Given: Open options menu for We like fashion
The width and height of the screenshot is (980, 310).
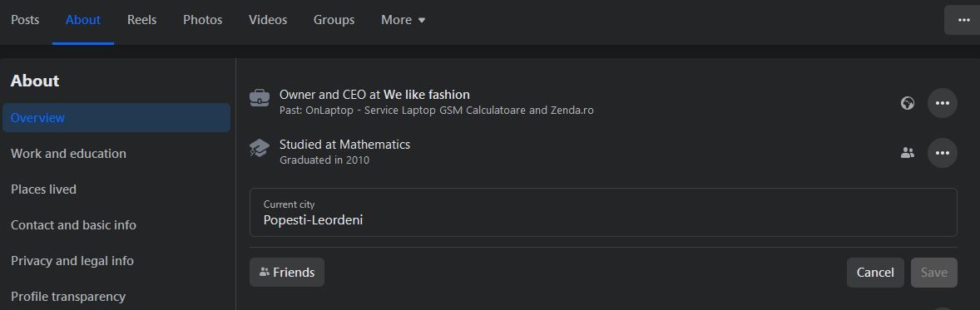Looking at the screenshot, I should [x=942, y=103].
